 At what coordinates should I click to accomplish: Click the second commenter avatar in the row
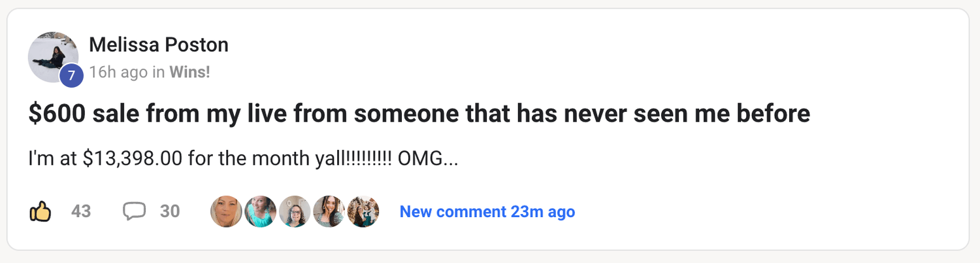pos(260,211)
